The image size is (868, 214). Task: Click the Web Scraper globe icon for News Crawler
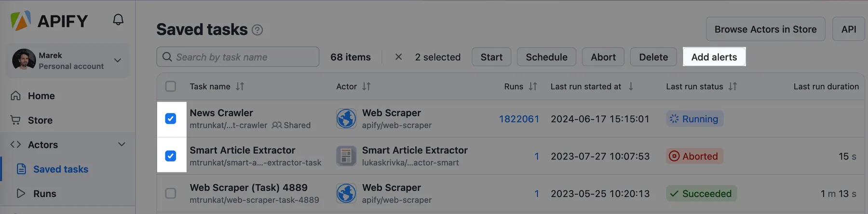(x=346, y=119)
